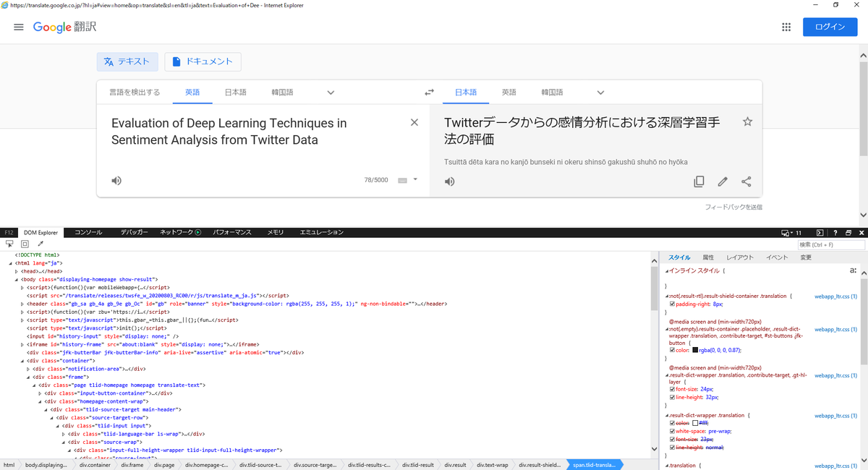868x470 pixels.
Task: Click the ログイン sign-in button
Action: (830, 27)
